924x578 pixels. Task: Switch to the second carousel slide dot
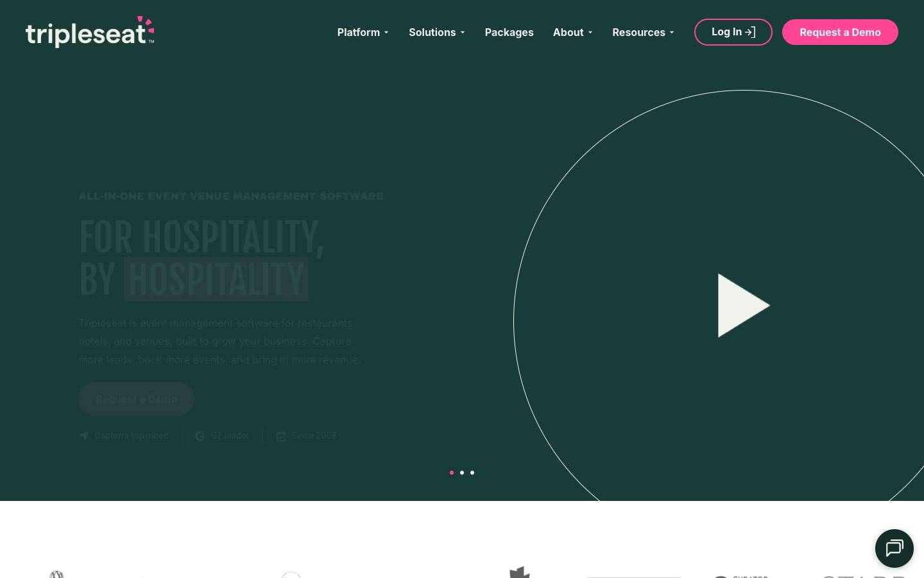(462, 473)
